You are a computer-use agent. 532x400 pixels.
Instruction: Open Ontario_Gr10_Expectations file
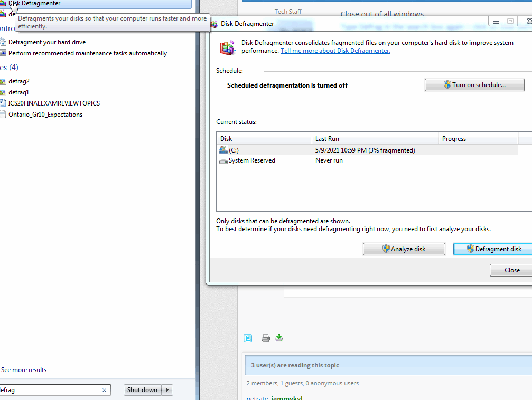(45, 115)
